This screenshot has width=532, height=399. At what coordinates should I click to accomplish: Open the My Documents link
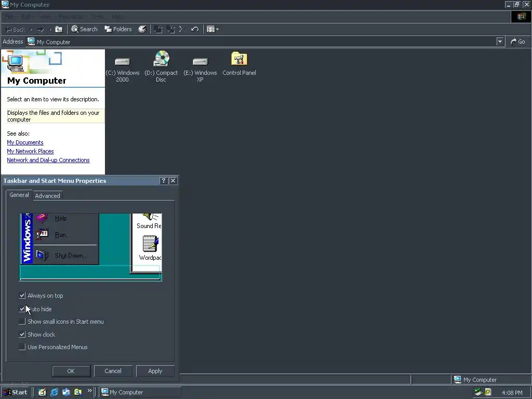pyautogui.click(x=25, y=142)
